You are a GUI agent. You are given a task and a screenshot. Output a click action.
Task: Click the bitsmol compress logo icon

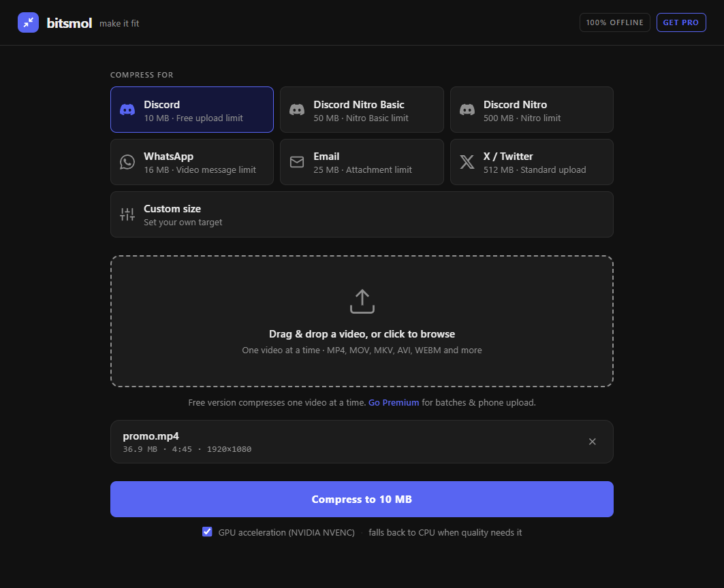pos(28,22)
